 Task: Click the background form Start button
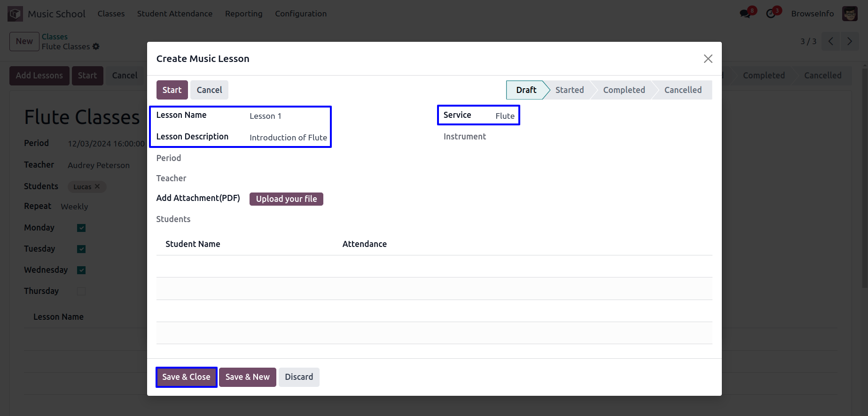(87, 76)
